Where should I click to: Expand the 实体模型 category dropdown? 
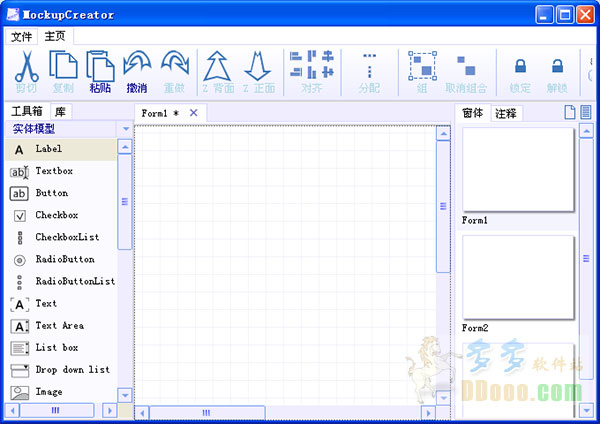click(x=126, y=129)
